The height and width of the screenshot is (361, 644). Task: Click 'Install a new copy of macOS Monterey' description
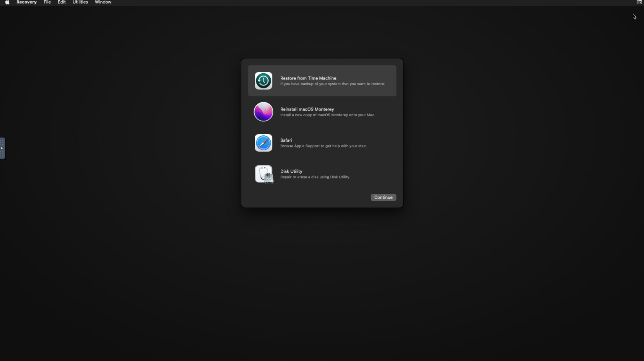[x=328, y=115]
